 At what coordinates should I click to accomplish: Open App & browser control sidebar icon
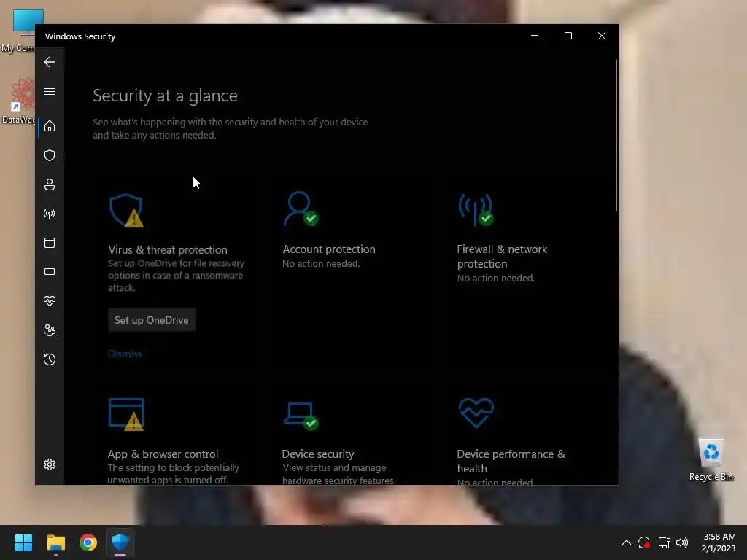coord(50,243)
